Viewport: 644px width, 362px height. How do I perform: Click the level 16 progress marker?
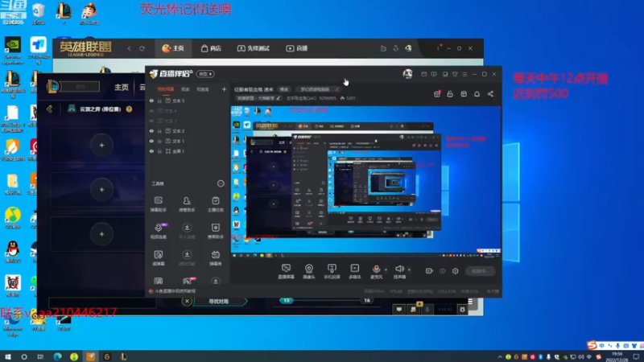click(x=367, y=300)
